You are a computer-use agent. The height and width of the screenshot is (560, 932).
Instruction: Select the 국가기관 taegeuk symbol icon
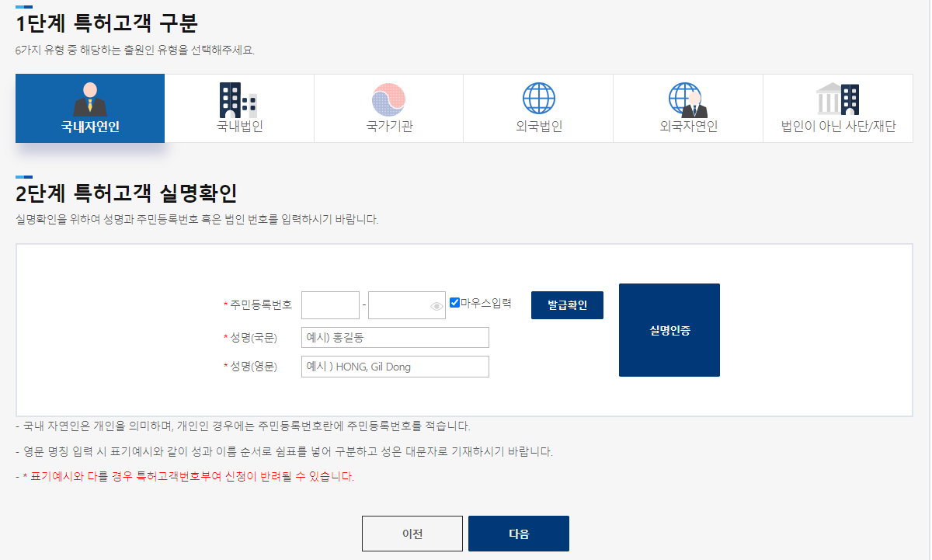tap(388, 99)
